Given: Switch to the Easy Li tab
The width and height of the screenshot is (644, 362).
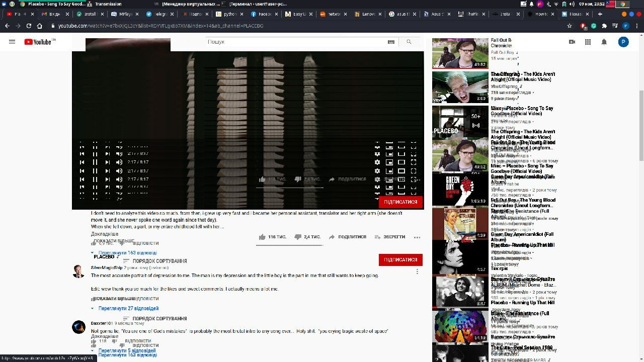Looking at the screenshot, I should (x=298, y=14).
